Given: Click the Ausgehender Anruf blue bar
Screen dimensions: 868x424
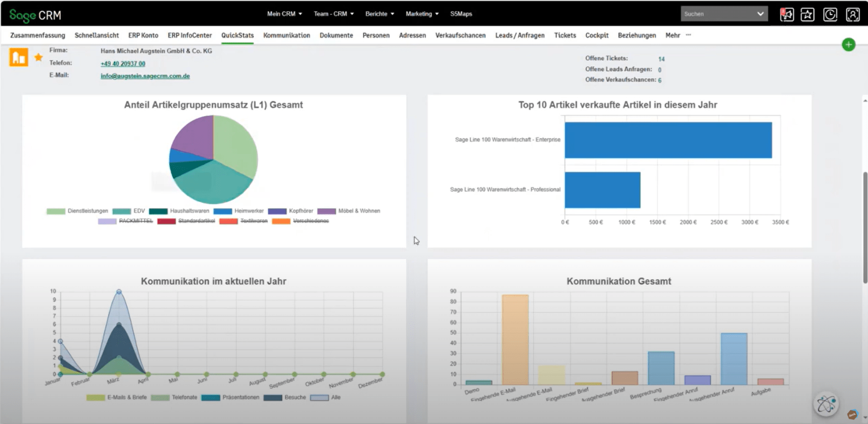Looking at the screenshot, I should [x=734, y=359].
